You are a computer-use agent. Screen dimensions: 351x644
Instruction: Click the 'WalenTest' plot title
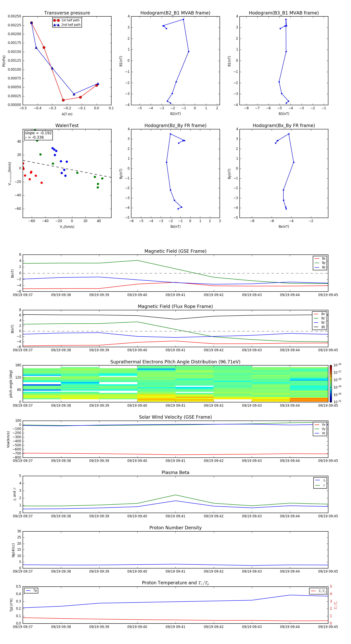click(67, 125)
